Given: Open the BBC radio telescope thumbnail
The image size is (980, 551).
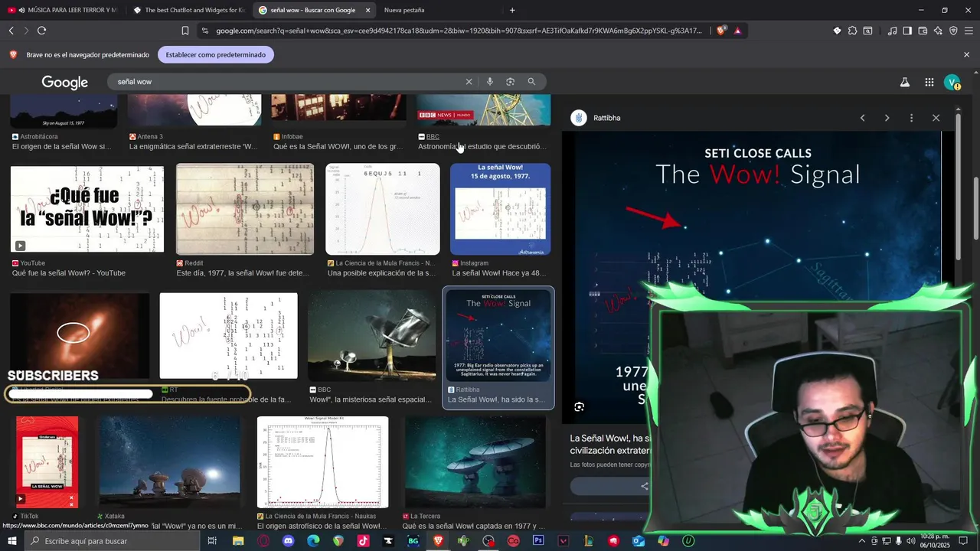Looking at the screenshot, I should pos(371,337).
